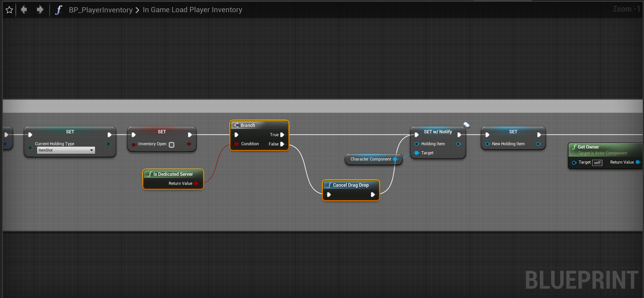The width and height of the screenshot is (644, 298).
Task: Click the Branch True execution pin
Action: [282, 135]
